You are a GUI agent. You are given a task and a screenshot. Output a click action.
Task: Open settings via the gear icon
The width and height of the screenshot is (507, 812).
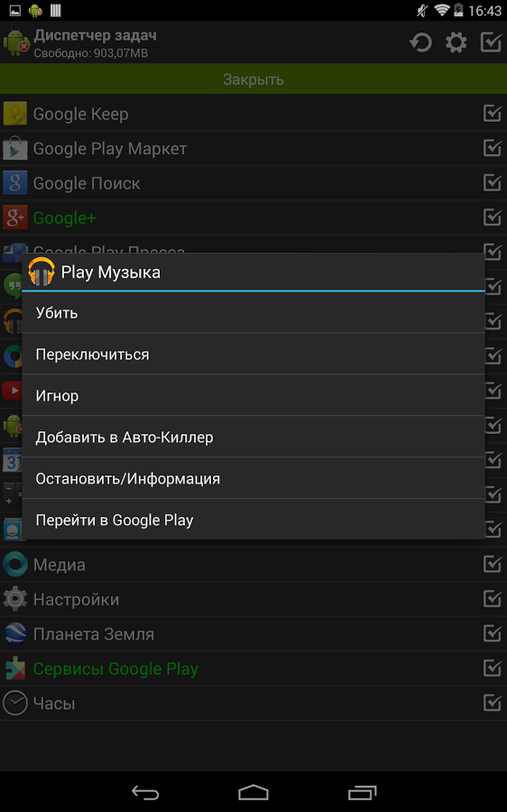(x=456, y=42)
